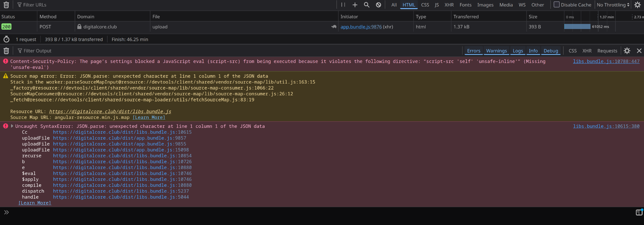Toggle the Errors console filter
The height and width of the screenshot is (225, 644).
coord(474,51)
